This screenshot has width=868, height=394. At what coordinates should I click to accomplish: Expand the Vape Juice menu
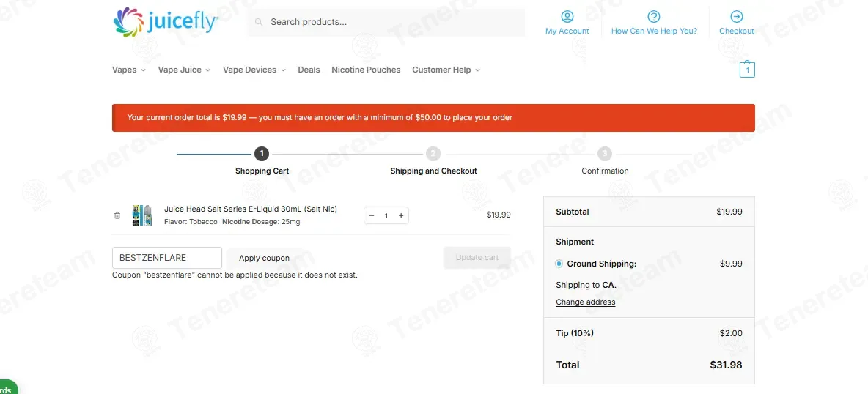pyautogui.click(x=184, y=70)
